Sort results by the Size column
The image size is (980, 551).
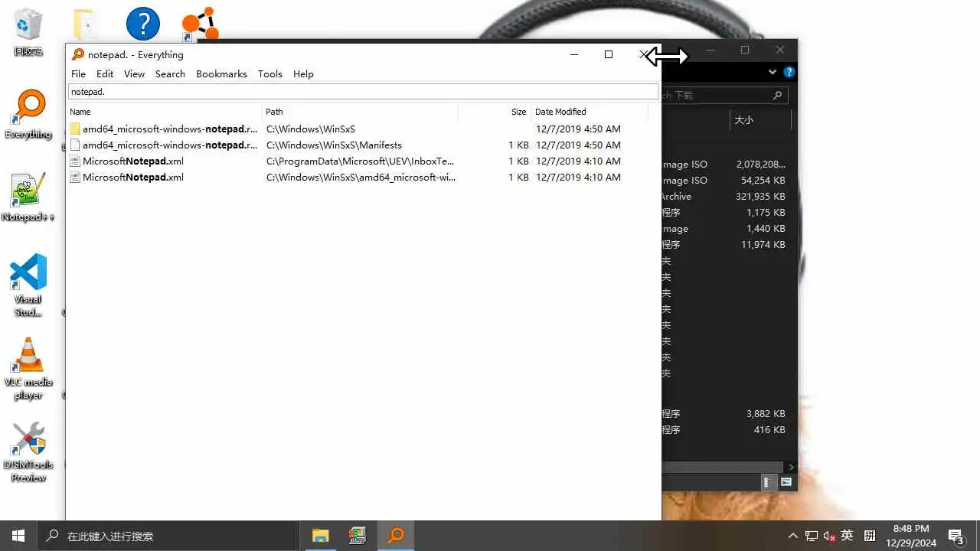[495, 112]
